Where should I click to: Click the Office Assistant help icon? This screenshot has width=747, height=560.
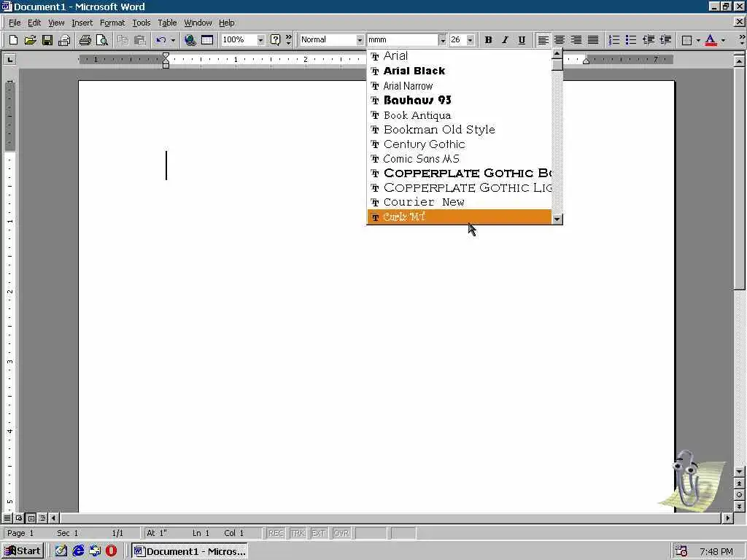[275, 40]
